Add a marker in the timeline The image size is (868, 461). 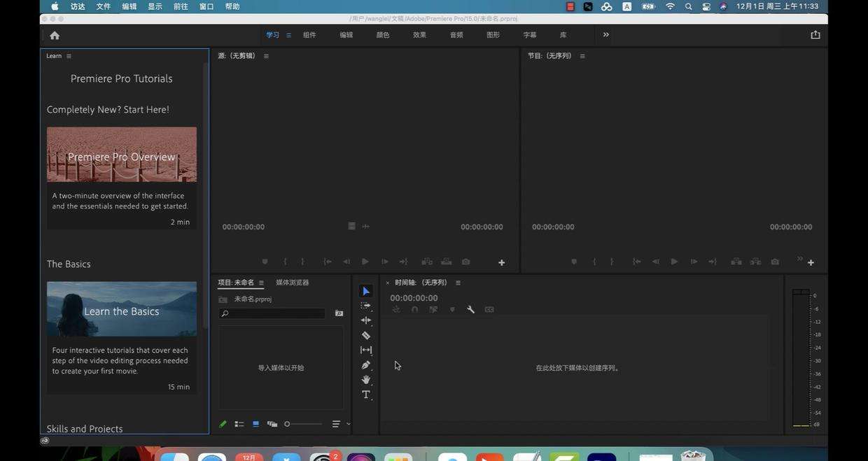click(x=451, y=308)
